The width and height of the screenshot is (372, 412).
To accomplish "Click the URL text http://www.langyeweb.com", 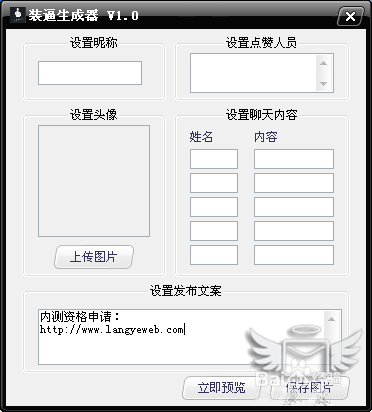I will point(112,330).
